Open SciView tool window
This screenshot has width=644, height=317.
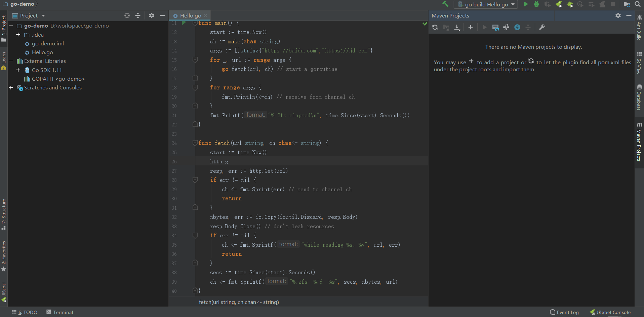coord(639,63)
